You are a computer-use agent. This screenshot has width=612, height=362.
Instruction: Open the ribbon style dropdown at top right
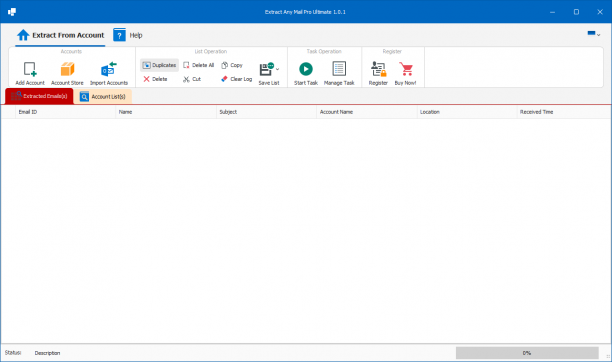(x=594, y=34)
